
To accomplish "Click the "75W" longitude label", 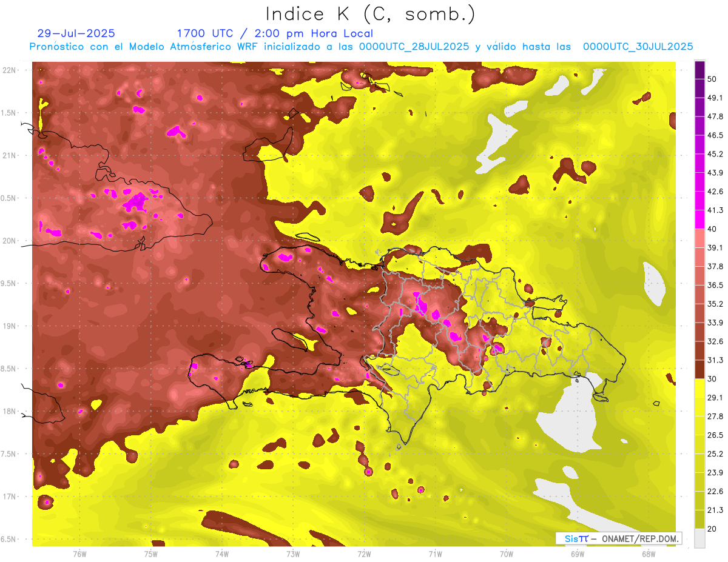I will [151, 554].
